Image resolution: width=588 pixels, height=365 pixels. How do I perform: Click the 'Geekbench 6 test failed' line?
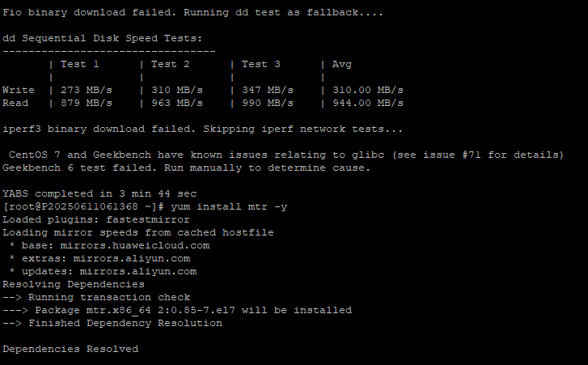79,168
